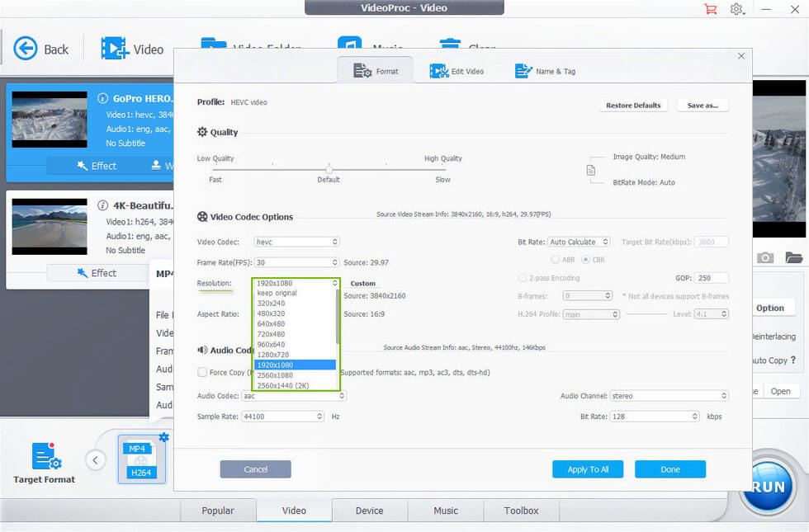Select the MP4 H264 format preset

(141, 460)
